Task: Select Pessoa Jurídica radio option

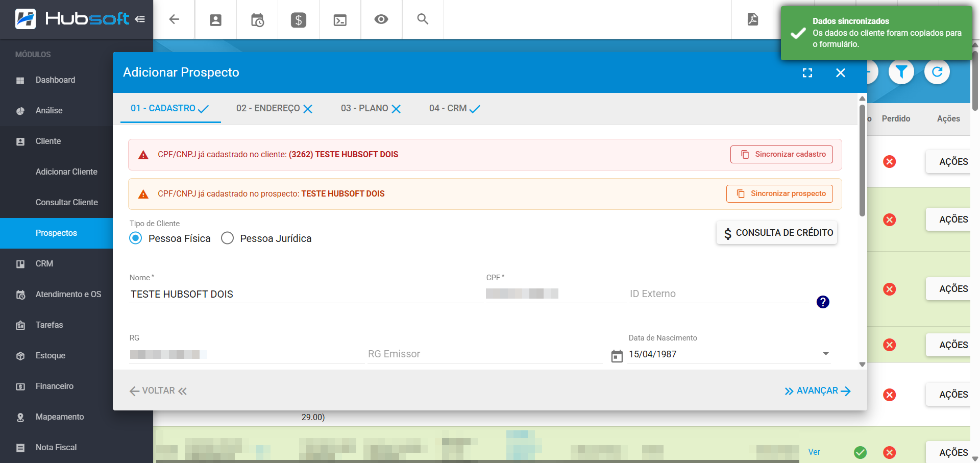Action: click(x=227, y=238)
